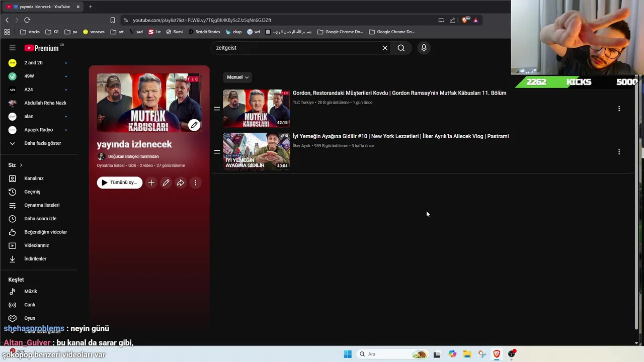Grab reorder handle of İyi Yemeğin video

point(217,152)
